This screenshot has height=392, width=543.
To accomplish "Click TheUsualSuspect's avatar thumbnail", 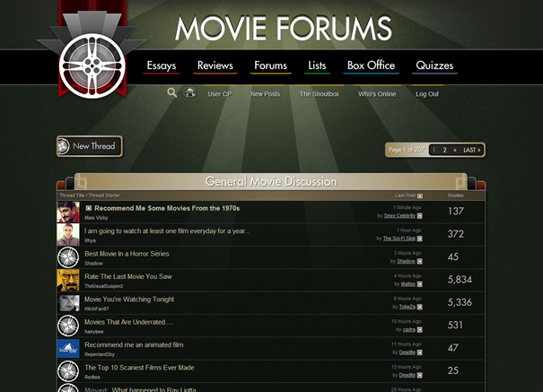I will click(68, 280).
